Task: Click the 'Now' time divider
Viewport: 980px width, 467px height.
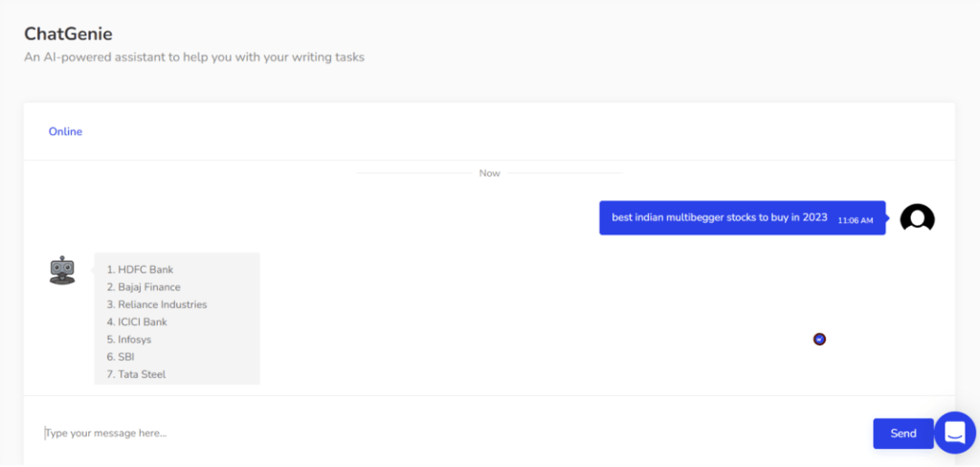Action: (489, 173)
